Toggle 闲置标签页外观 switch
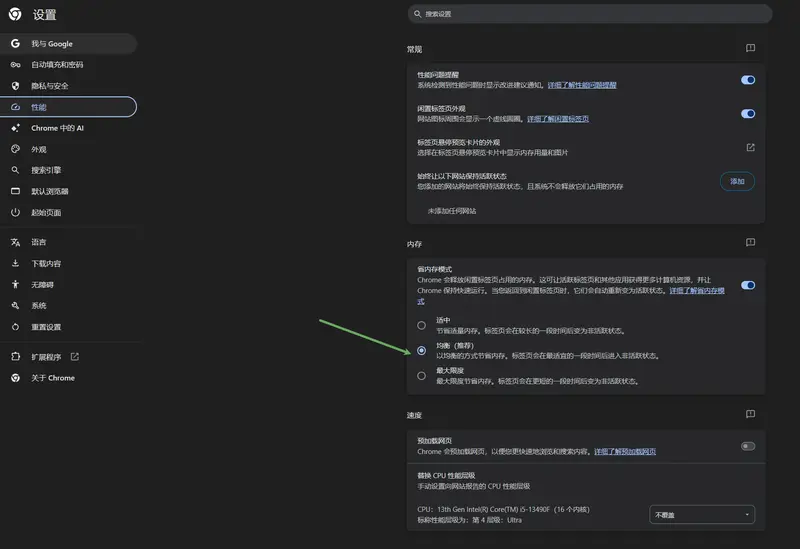800x549 pixels. pos(748,113)
